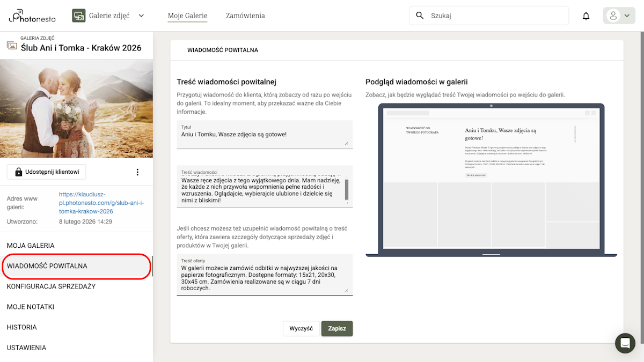Open the Galerie zdjęć gallery icon
Viewport: 644px width, 362px height.
pos(78,16)
